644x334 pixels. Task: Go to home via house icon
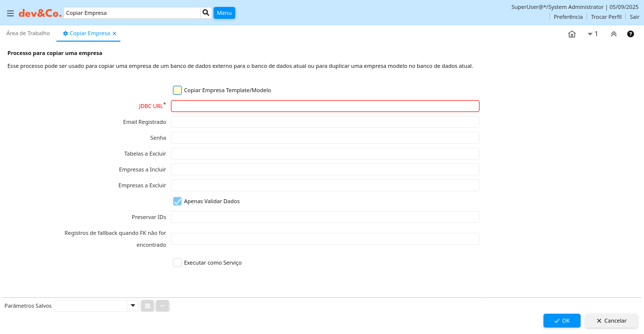[x=572, y=34]
